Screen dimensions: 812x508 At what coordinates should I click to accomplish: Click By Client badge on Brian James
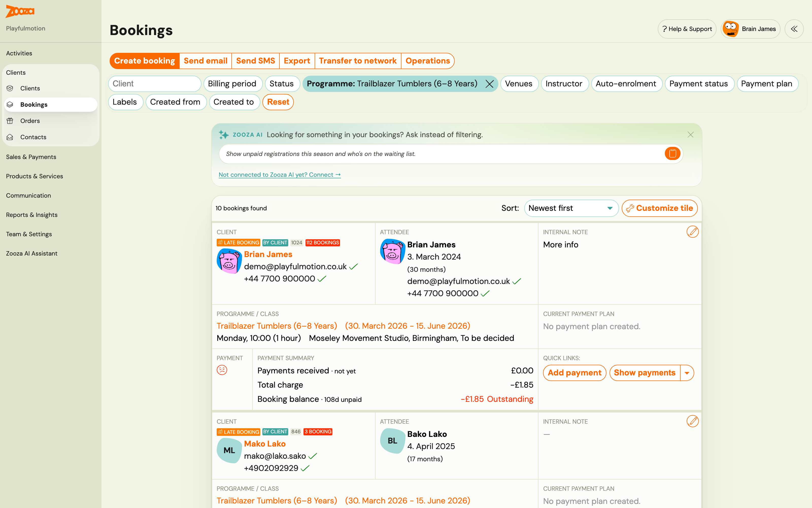(x=275, y=243)
